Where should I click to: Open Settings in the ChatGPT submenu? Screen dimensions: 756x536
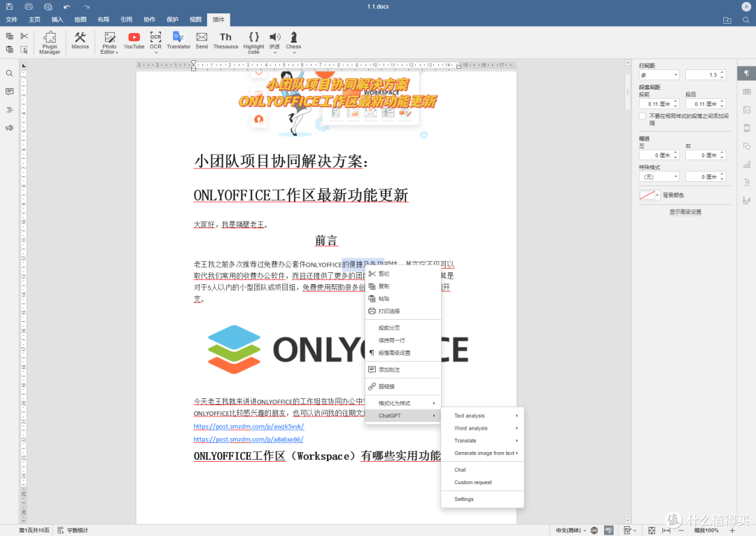click(x=482, y=500)
